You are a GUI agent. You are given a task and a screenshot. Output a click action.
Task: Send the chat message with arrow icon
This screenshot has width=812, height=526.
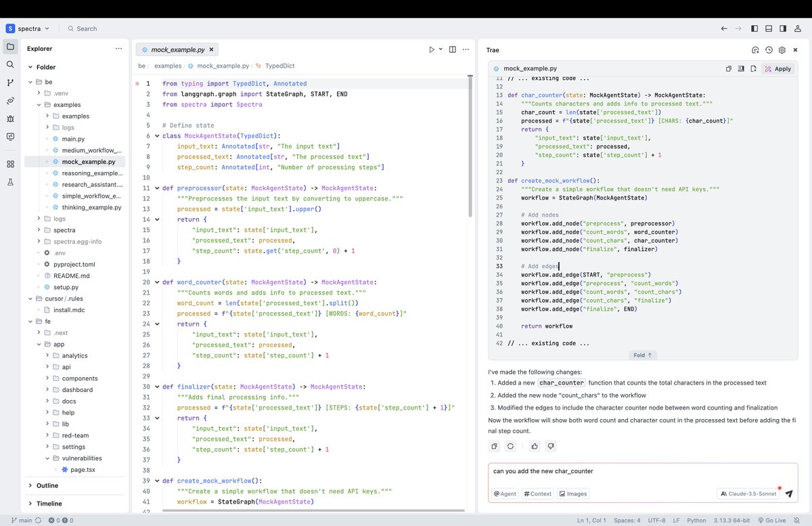click(x=788, y=494)
